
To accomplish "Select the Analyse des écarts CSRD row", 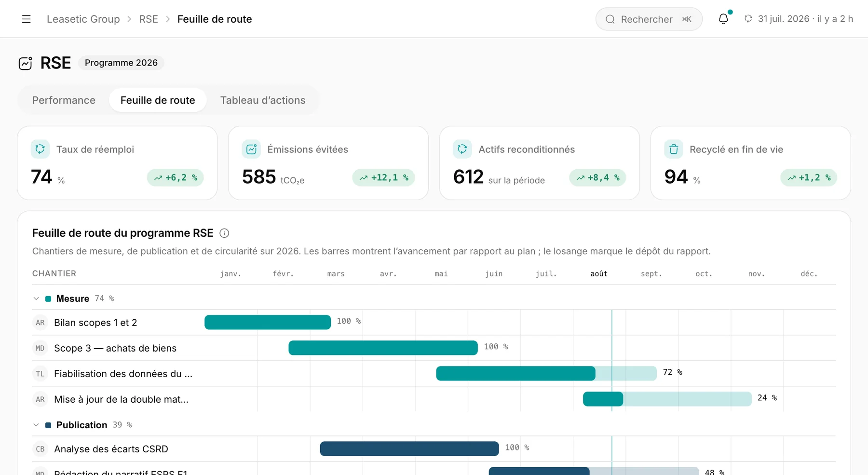I will click(x=434, y=449).
